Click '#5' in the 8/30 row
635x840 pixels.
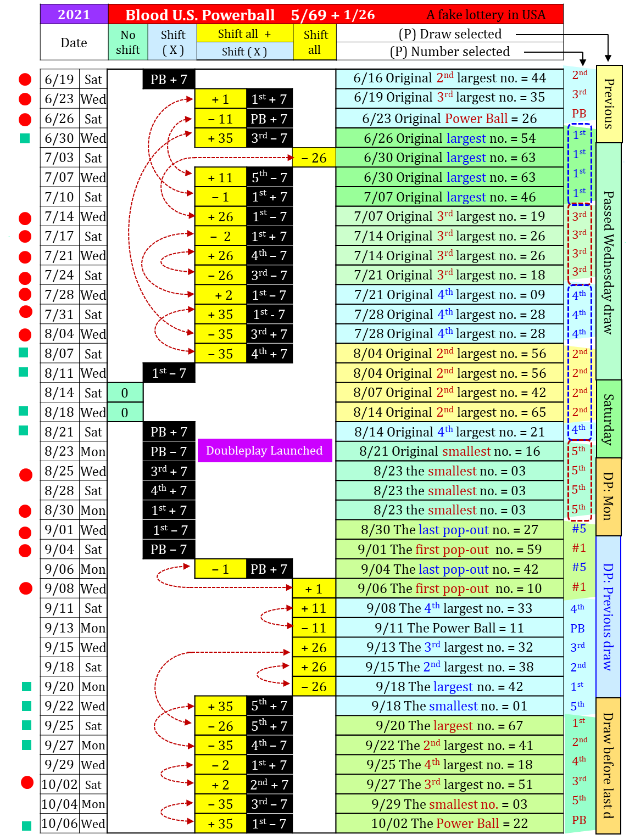579,529
